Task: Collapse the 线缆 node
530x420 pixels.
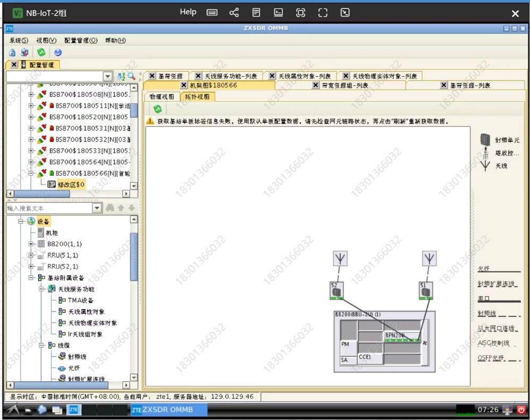Action: click(x=41, y=345)
